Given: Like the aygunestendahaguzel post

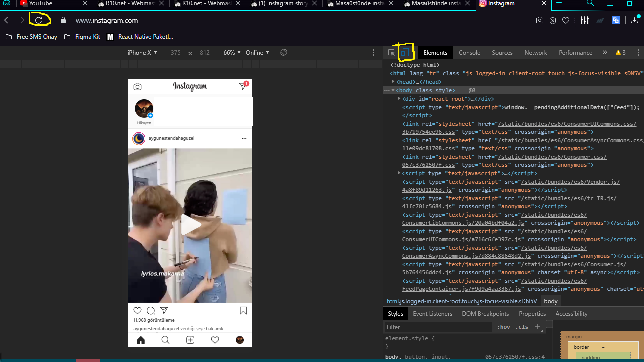Looking at the screenshot, I should click(x=138, y=311).
